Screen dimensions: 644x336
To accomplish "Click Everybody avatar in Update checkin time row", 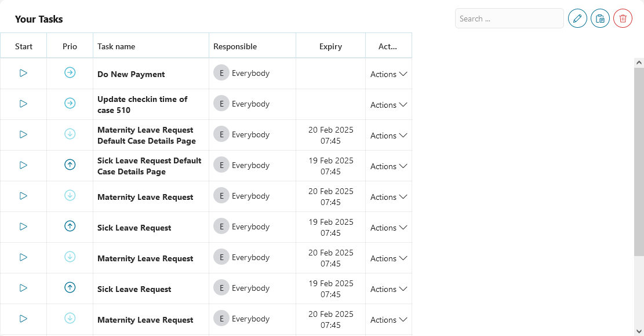I will click(221, 104).
